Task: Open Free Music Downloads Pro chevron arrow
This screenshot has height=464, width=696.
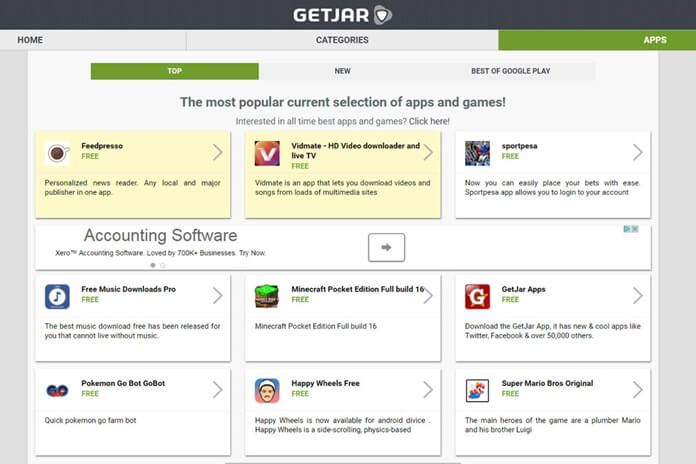Action: tap(217, 296)
